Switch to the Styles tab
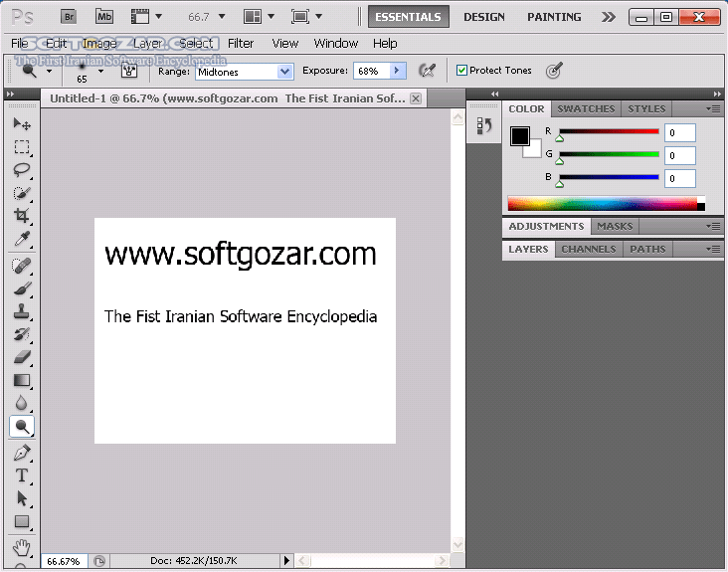 pyautogui.click(x=646, y=109)
